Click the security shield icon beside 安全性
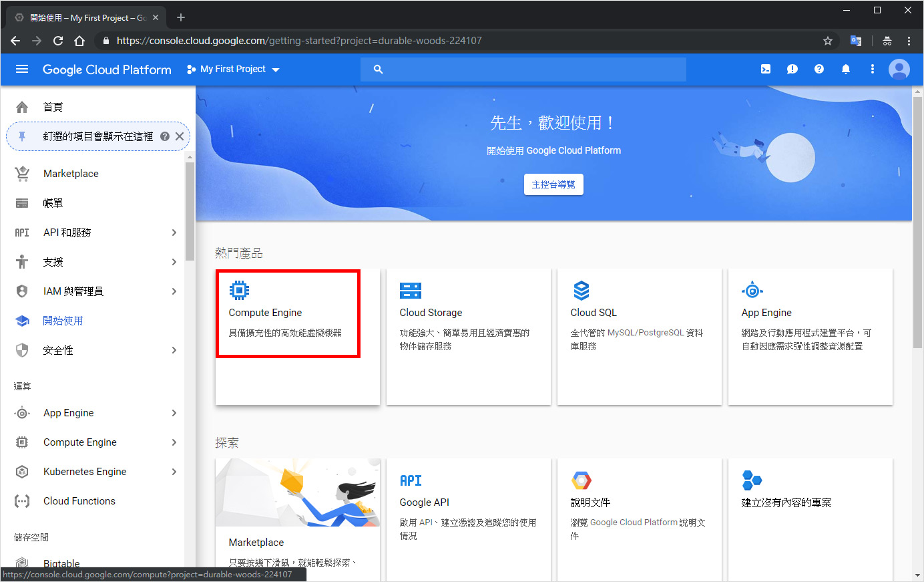 [x=22, y=350]
